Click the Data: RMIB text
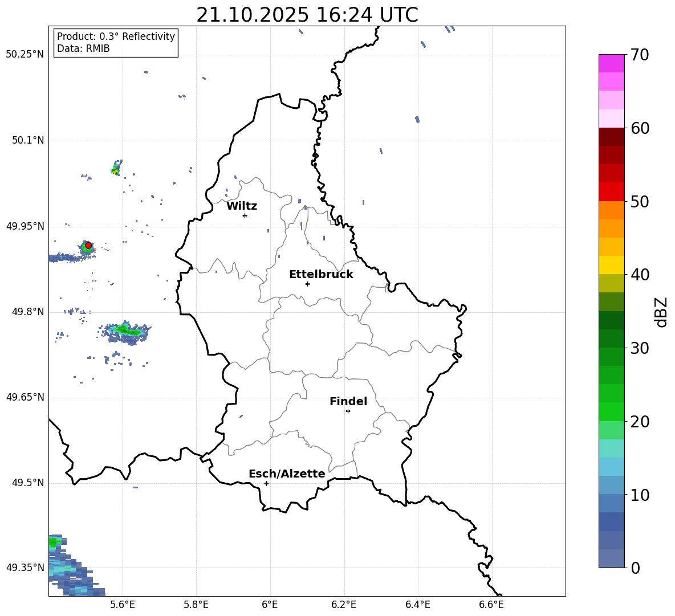 click(83, 48)
